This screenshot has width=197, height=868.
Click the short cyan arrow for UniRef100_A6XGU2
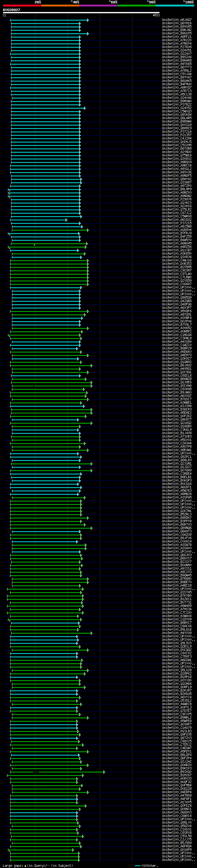tap(39, 220)
